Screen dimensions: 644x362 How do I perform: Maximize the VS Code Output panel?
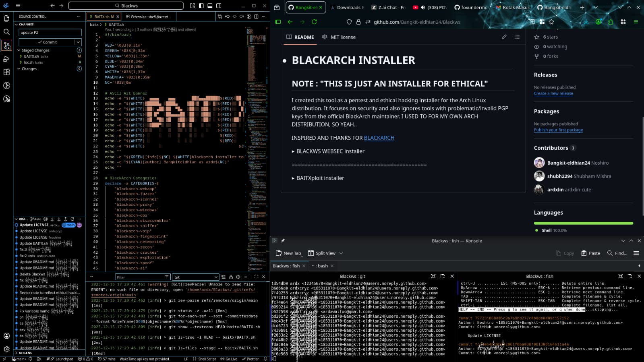[256, 277]
